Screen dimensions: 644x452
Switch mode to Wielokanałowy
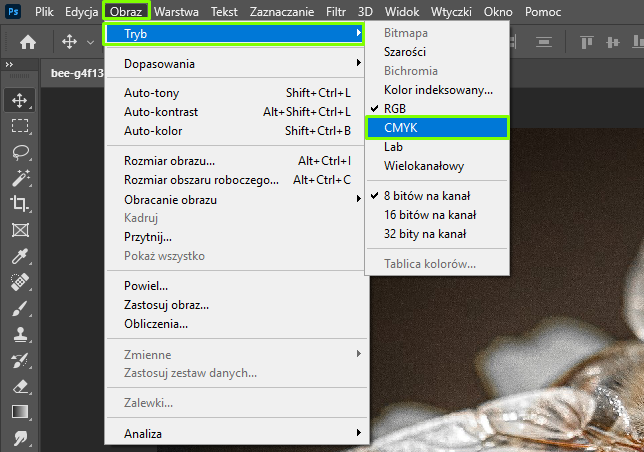click(437, 166)
